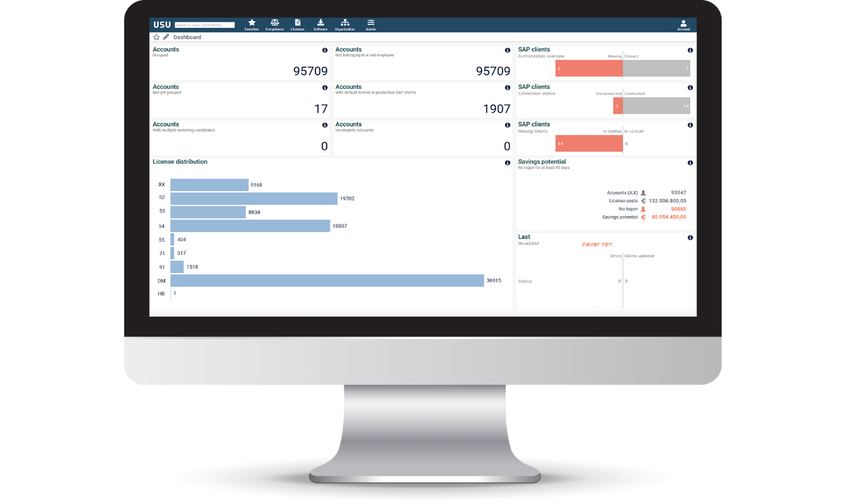Viewport: 845px width, 504px height.
Task: Show info for Accounts Grouped card
Action: (x=325, y=50)
